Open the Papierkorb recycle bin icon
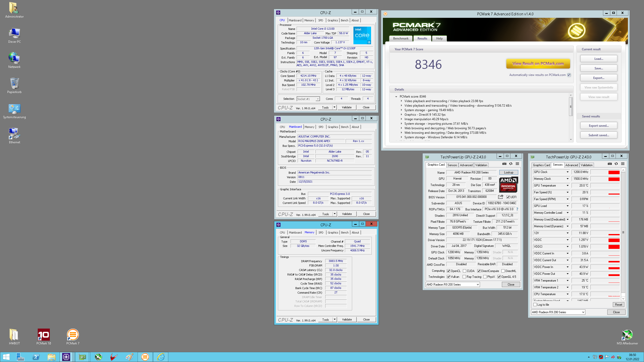 (14, 85)
